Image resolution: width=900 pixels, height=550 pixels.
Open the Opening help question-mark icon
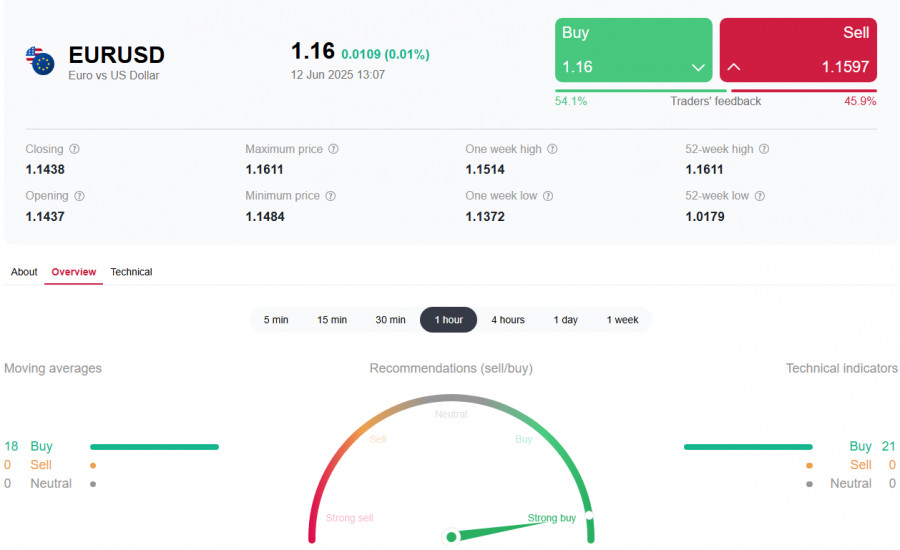[x=79, y=196]
